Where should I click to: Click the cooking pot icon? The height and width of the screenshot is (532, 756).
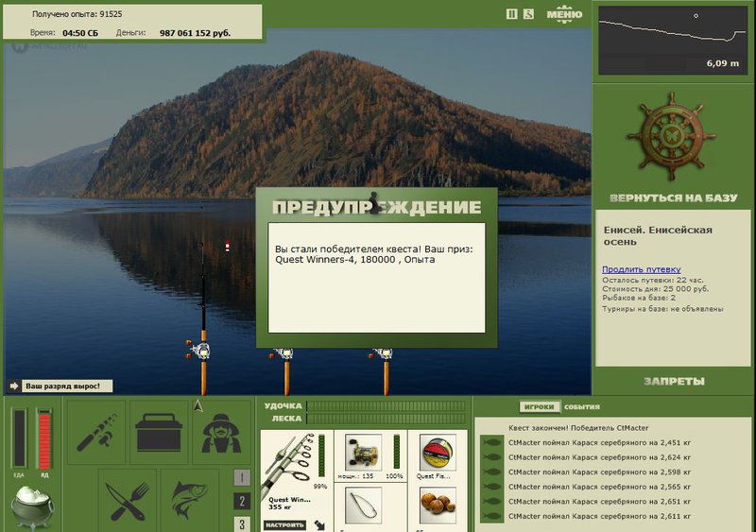(33, 504)
